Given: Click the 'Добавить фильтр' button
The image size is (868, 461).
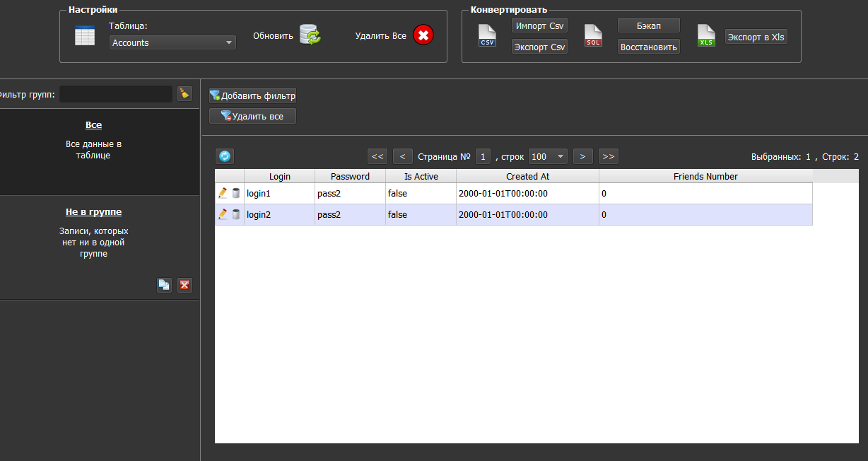Looking at the screenshot, I should click(252, 95).
